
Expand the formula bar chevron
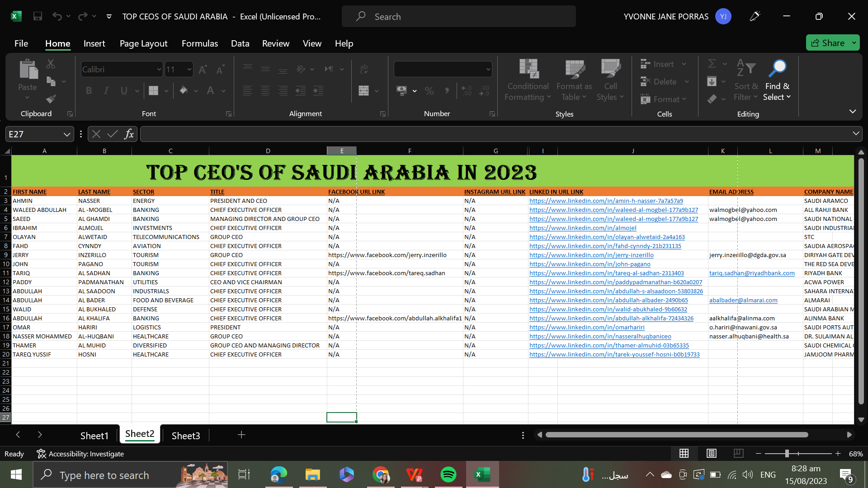[856, 133]
